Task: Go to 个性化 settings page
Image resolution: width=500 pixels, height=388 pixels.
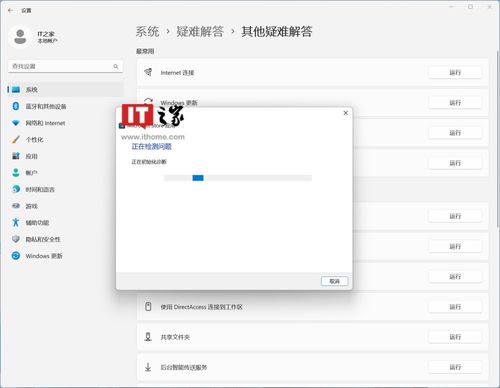Action: [65, 139]
